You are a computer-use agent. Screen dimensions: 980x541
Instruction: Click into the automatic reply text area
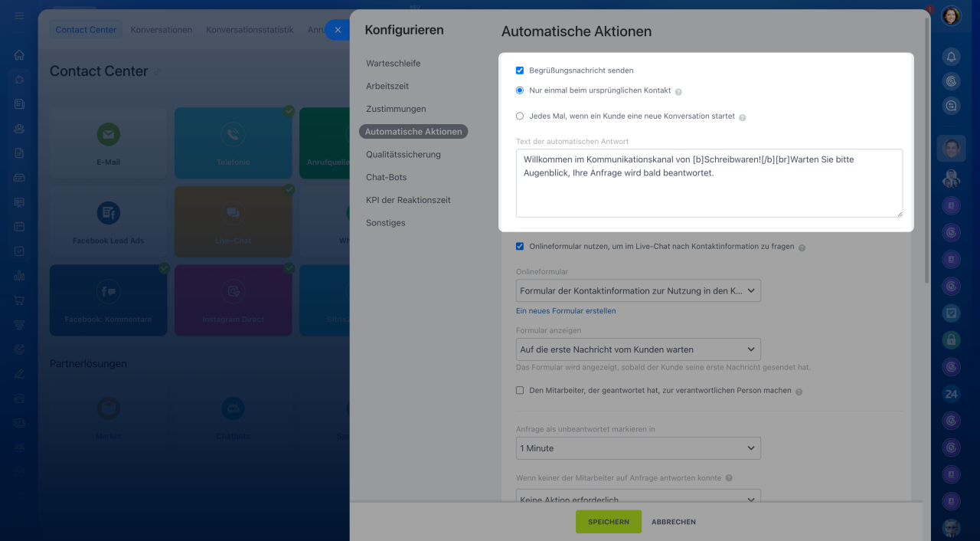tap(709, 183)
